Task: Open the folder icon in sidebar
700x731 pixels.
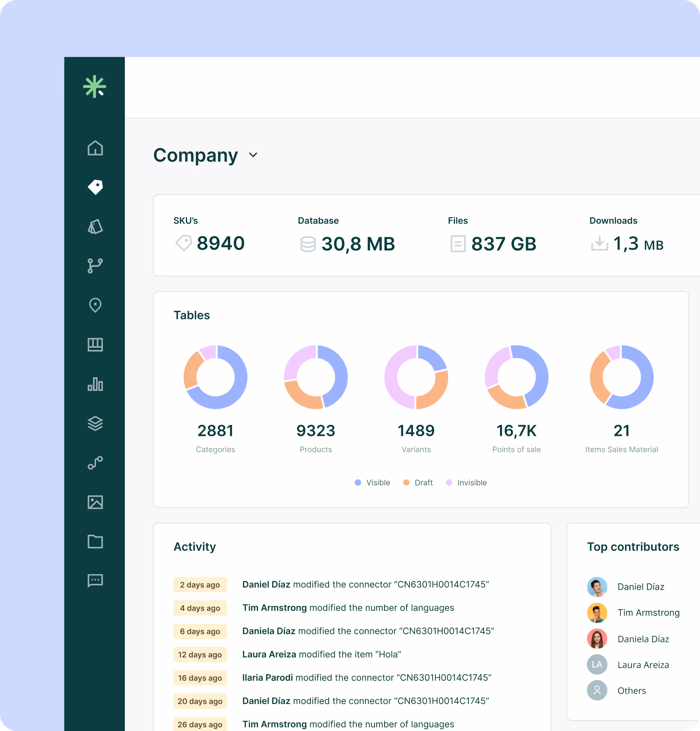Action: [95, 541]
